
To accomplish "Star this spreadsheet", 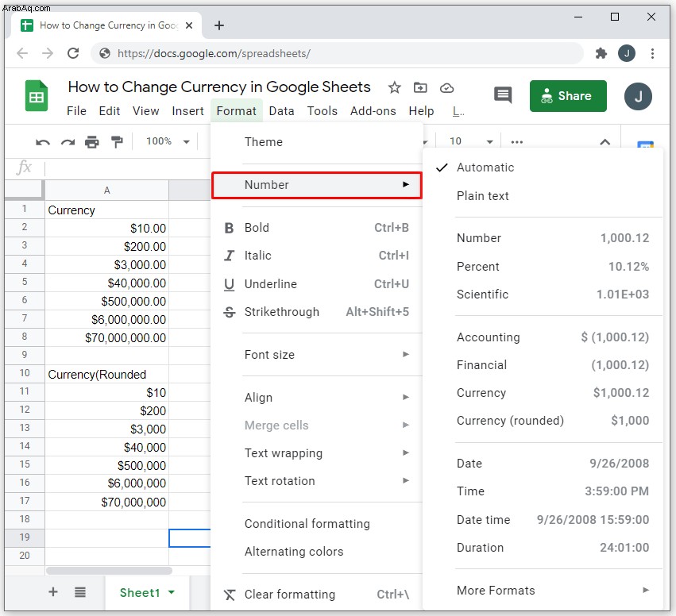I will [394, 87].
